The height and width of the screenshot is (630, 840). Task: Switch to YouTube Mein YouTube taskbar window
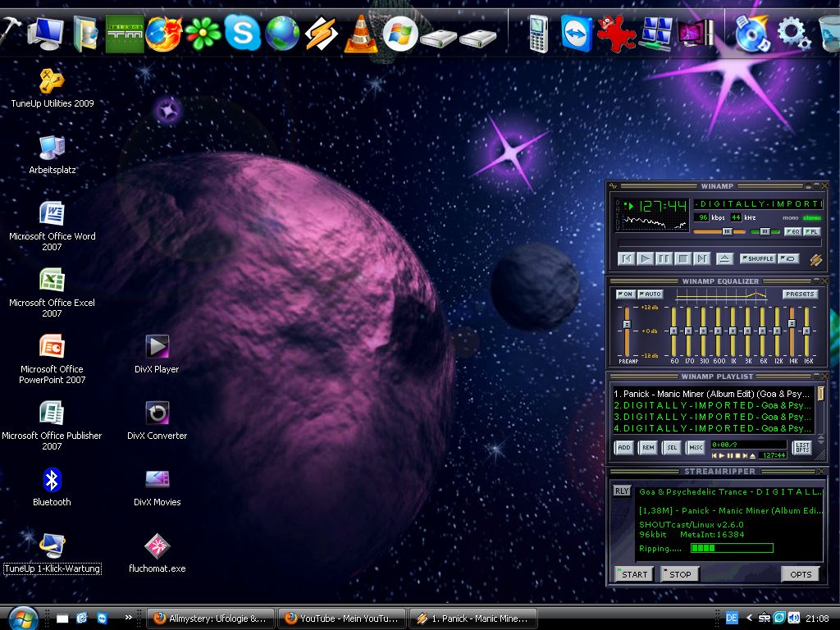pyautogui.click(x=342, y=619)
